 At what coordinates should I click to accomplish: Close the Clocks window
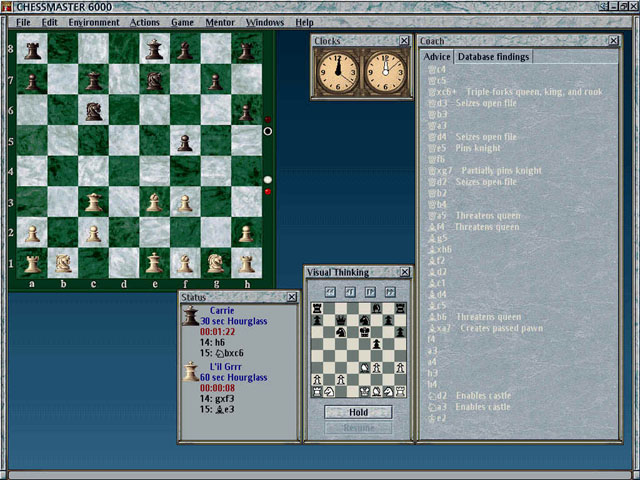tap(404, 40)
